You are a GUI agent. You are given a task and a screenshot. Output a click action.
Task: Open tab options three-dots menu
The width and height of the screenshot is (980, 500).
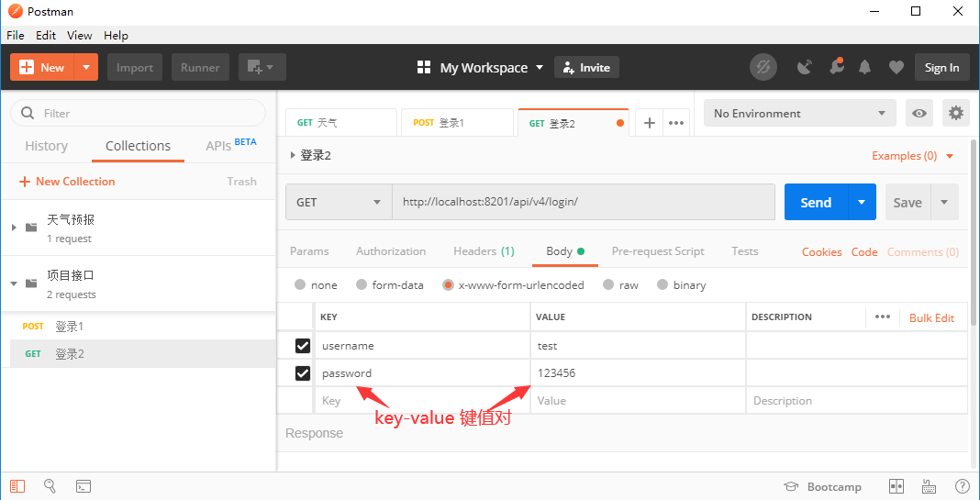pyautogui.click(x=676, y=123)
